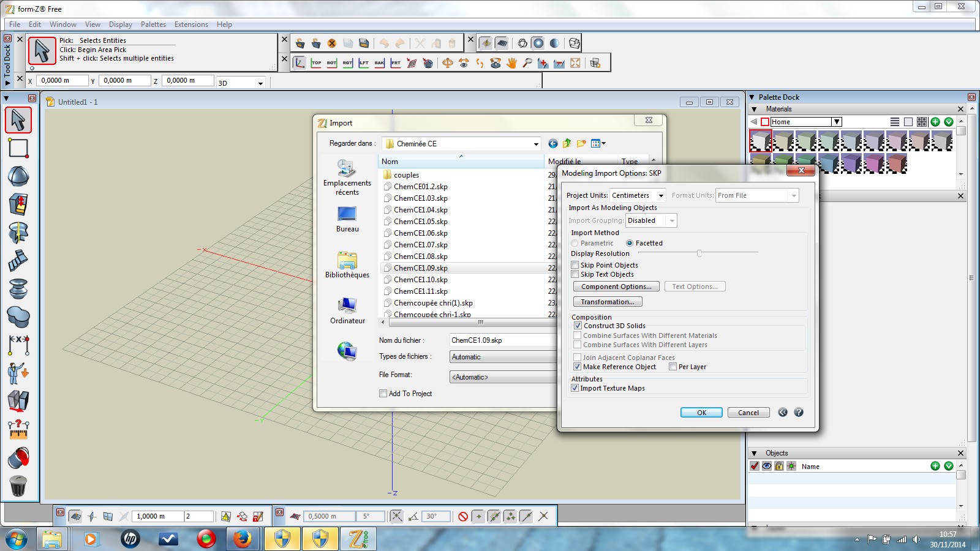Choose the sphere primitive tool

pyautogui.click(x=18, y=176)
